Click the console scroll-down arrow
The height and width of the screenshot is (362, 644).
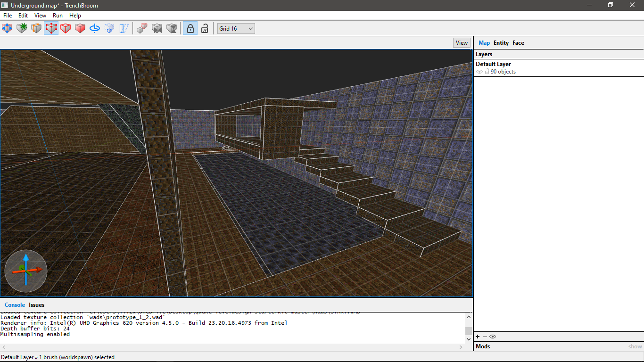(469, 339)
